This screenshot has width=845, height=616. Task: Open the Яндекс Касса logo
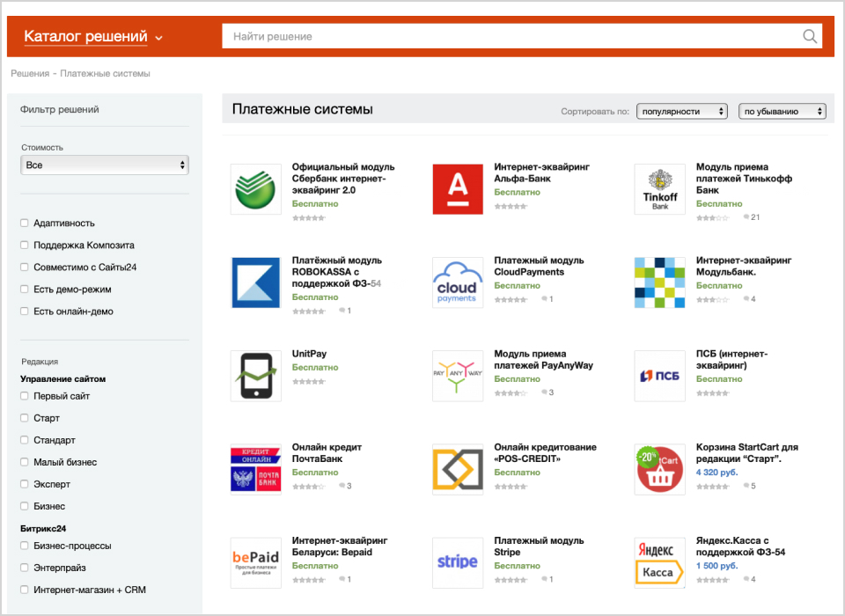pyautogui.click(x=659, y=562)
